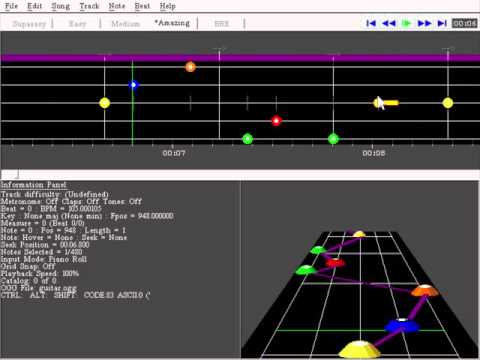Click the red gem in the 3D preview
The image size is (480, 360).
point(335,263)
